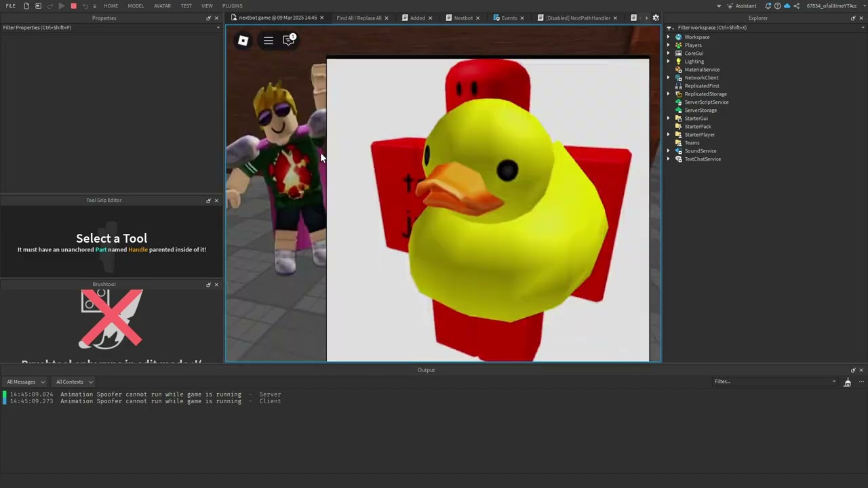868x488 pixels.
Task: Select ServerScriptService in Explorer
Action: [x=707, y=102]
